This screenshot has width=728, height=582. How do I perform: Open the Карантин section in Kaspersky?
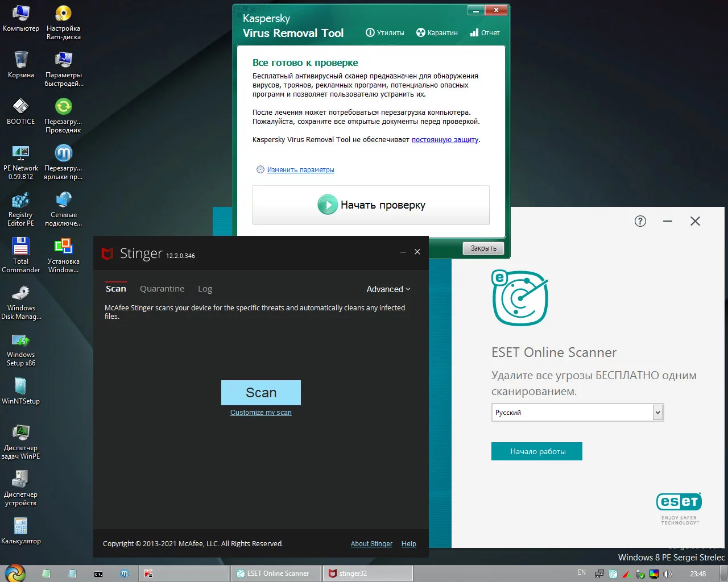437,32
